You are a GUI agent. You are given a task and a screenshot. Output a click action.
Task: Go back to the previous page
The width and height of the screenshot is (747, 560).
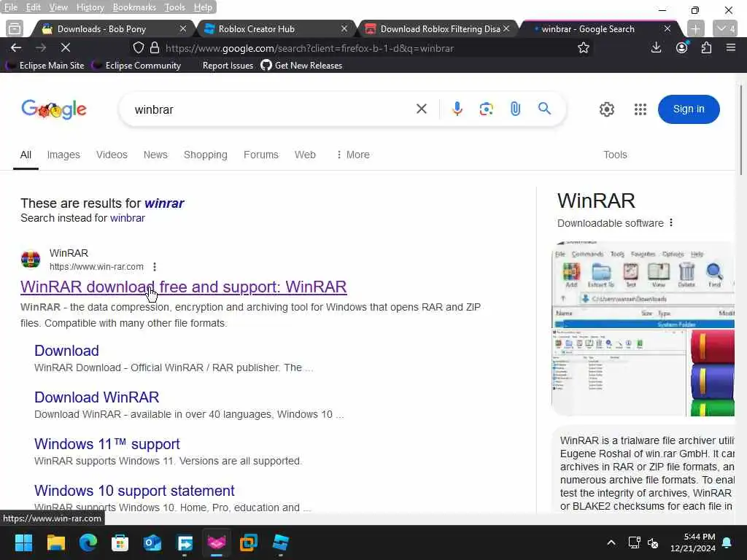click(x=16, y=47)
